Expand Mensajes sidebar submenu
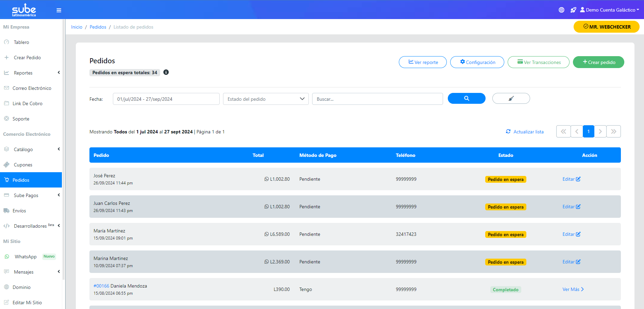This screenshot has width=644, height=309. pyautogui.click(x=31, y=272)
